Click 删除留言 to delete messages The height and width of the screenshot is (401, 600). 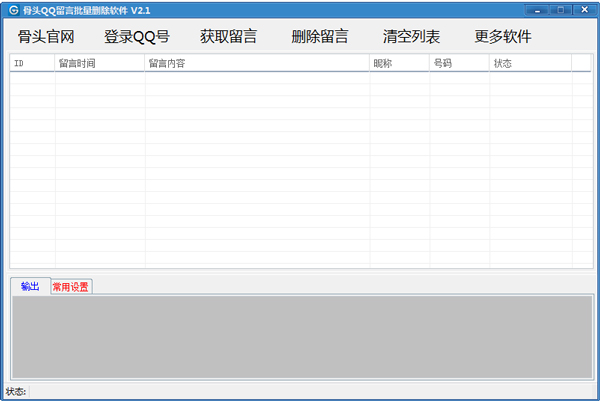[320, 37]
